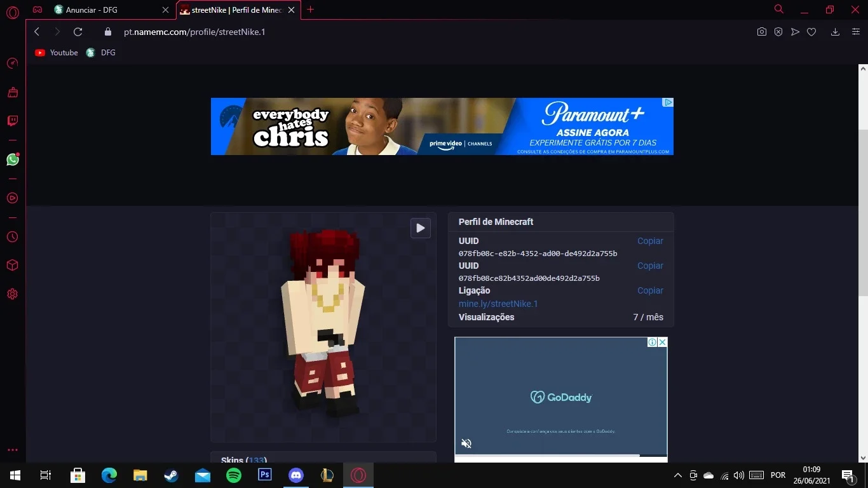The width and height of the screenshot is (868, 488).
Task: Take a snapshot with the camera icon
Action: pyautogui.click(x=762, y=32)
